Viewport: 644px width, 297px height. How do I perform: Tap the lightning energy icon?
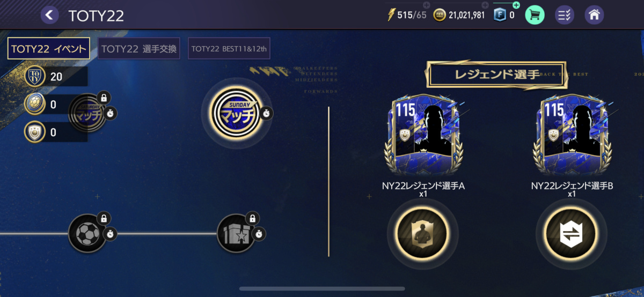click(391, 15)
